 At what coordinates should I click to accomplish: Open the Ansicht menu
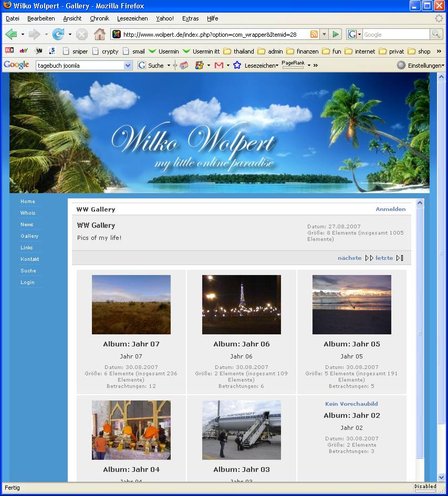tap(72, 18)
